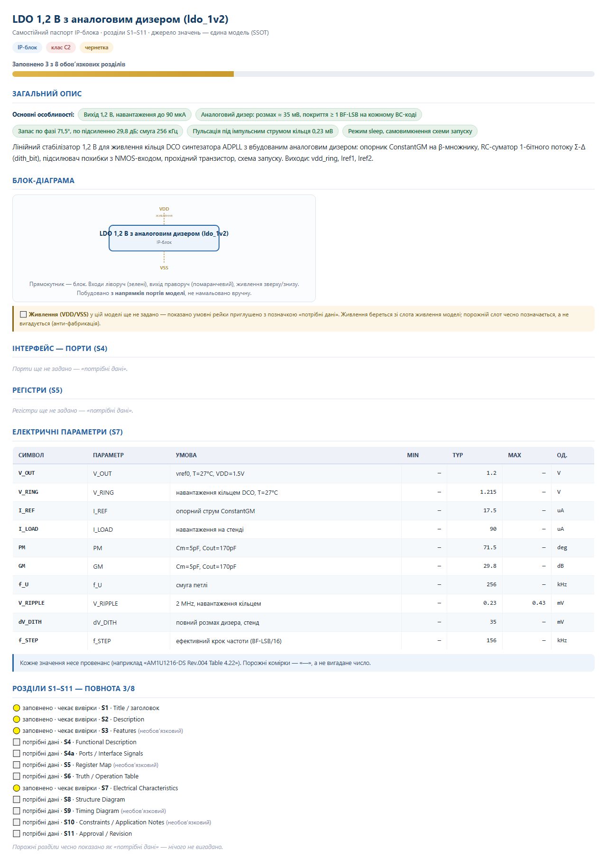Click the yellow status circle for S1 Title
This screenshot has height=868, width=607.
coord(17,708)
